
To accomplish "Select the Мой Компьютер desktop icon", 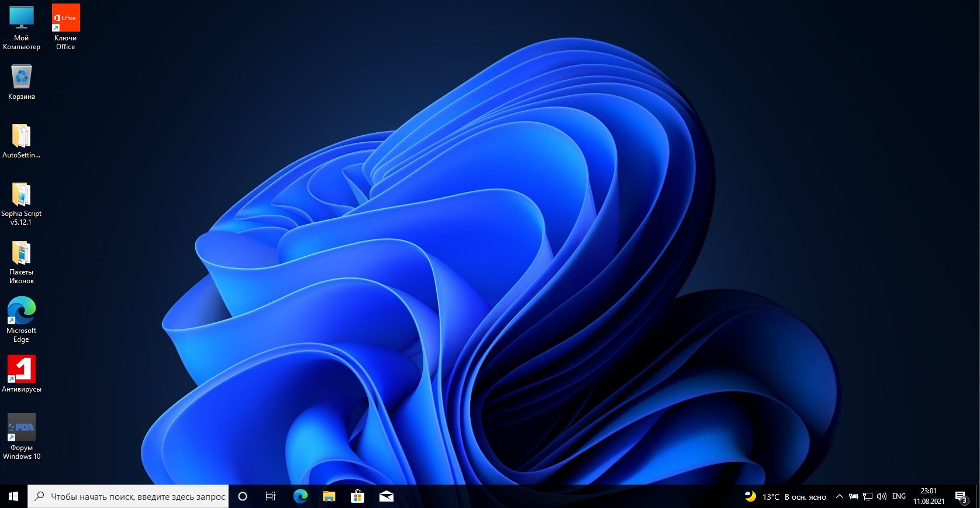I will point(22,28).
